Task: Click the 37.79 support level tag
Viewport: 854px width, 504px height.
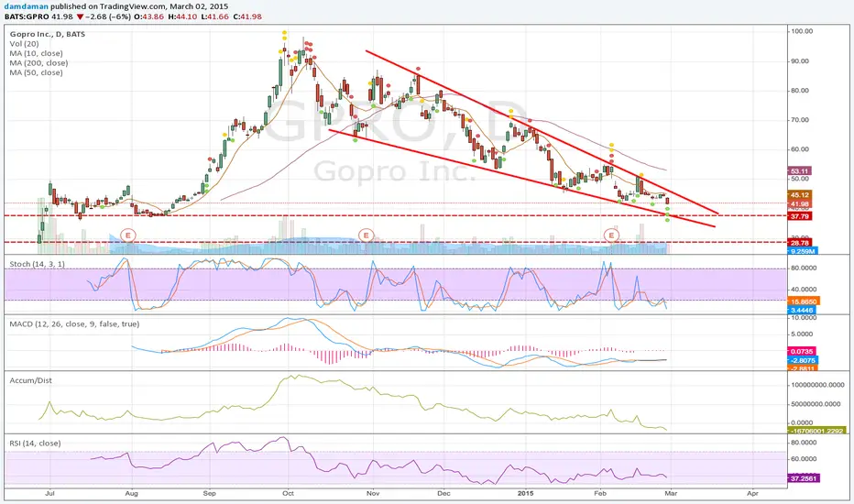Action: tap(800, 216)
